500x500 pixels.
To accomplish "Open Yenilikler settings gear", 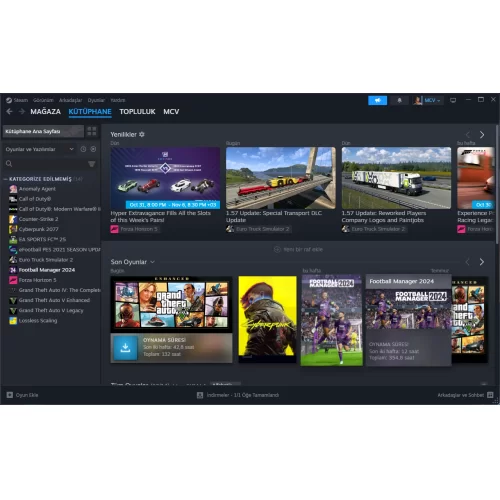I will pyautogui.click(x=142, y=134).
